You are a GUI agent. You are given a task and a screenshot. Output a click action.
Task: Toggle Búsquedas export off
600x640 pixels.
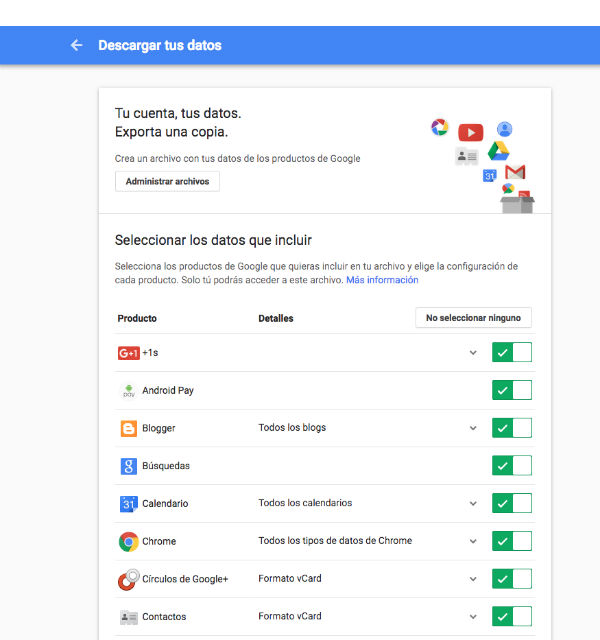(x=512, y=466)
